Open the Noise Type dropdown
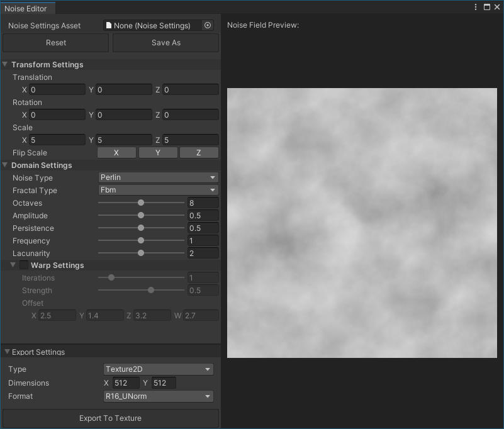Image resolution: width=504 pixels, height=429 pixels. click(x=158, y=178)
